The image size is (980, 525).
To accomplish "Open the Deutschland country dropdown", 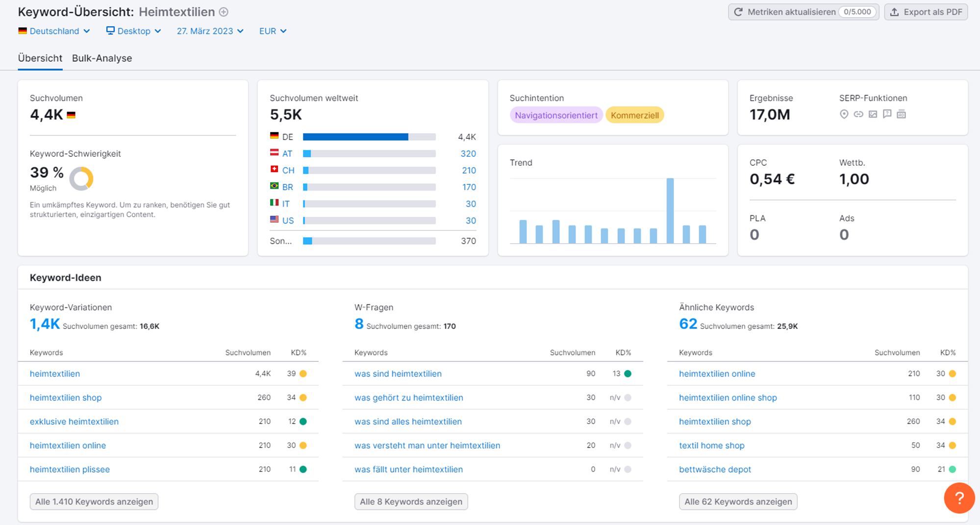I will pyautogui.click(x=54, y=31).
